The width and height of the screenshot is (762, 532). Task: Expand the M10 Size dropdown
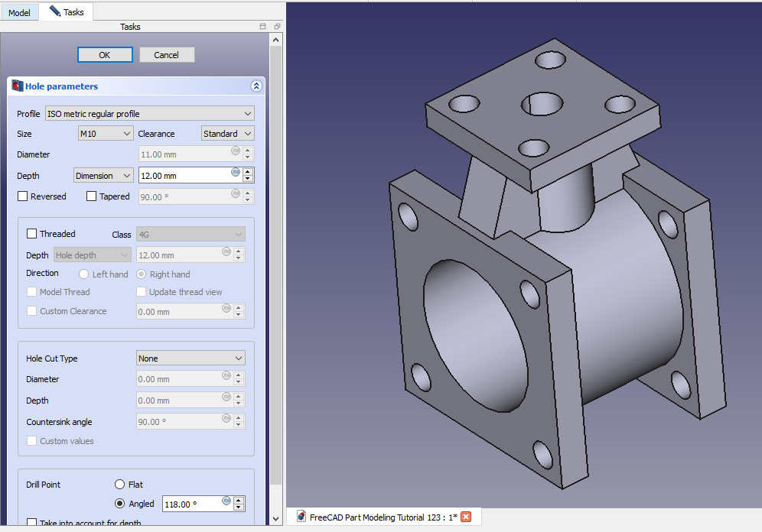click(x=106, y=134)
